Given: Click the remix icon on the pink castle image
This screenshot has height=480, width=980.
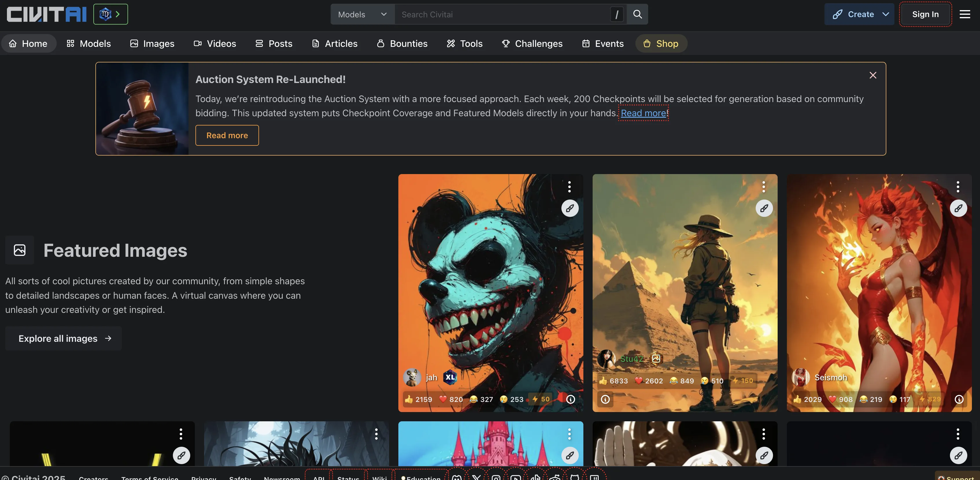Looking at the screenshot, I should [569, 455].
